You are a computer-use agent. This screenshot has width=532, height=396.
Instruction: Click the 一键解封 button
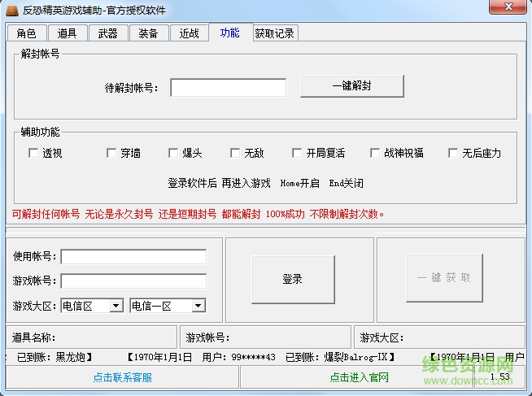[352, 86]
